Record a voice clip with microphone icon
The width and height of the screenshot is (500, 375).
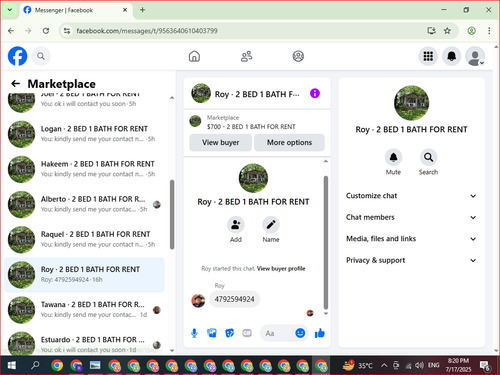pyautogui.click(x=194, y=333)
